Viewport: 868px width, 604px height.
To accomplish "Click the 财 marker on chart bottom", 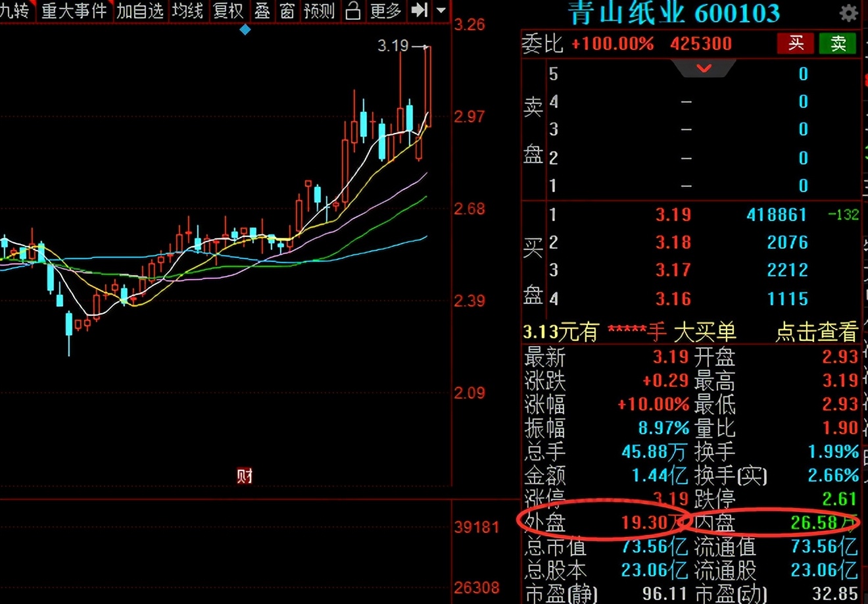I will (245, 476).
